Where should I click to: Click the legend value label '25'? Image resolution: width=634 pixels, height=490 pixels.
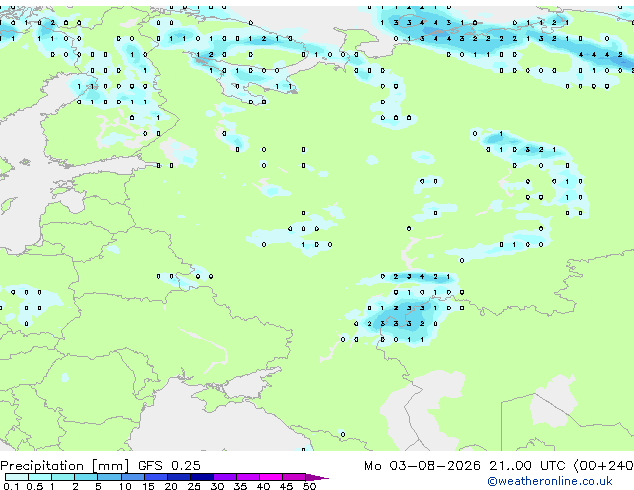tap(194, 486)
